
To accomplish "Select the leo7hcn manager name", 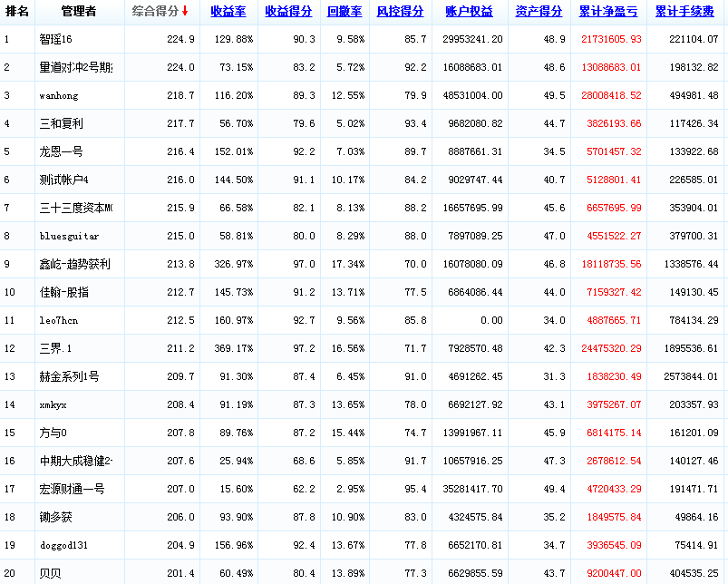I will click(x=59, y=320).
